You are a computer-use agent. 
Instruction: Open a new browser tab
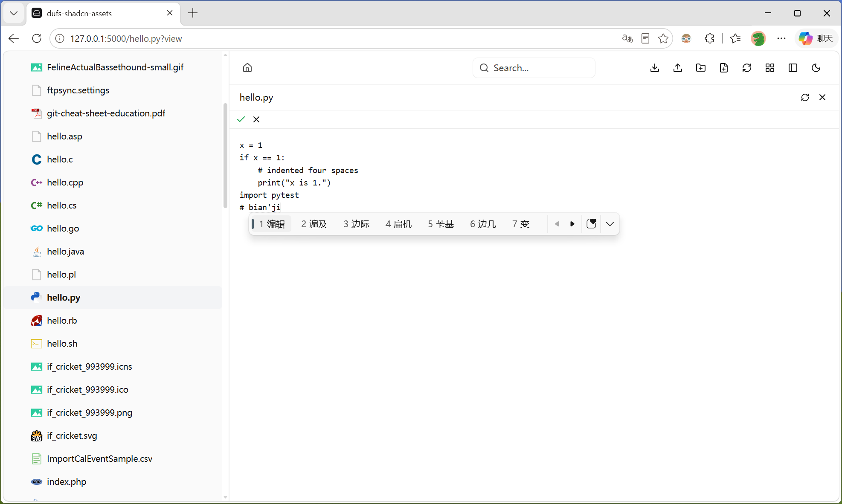pos(193,13)
